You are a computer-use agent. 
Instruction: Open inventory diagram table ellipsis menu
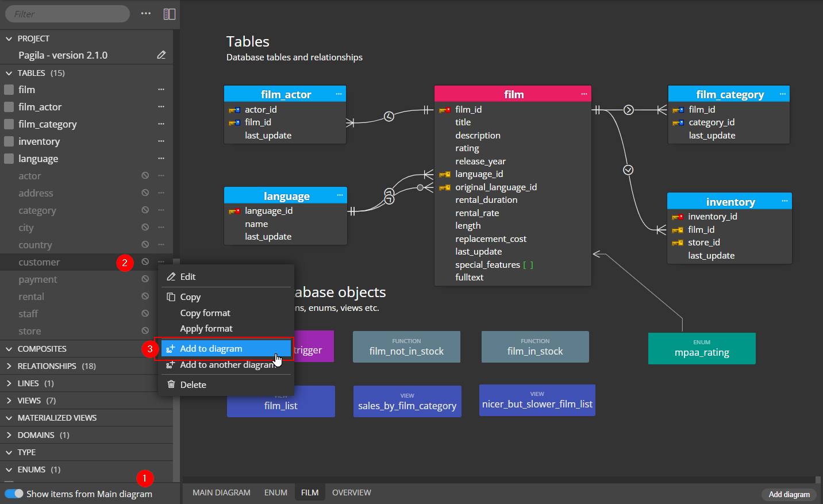pyautogui.click(x=784, y=201)
